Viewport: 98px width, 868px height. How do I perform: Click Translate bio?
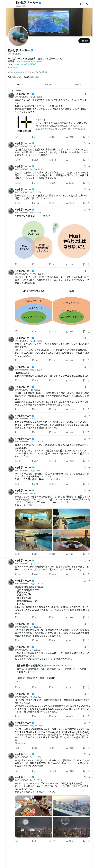(x=14, y=67)
